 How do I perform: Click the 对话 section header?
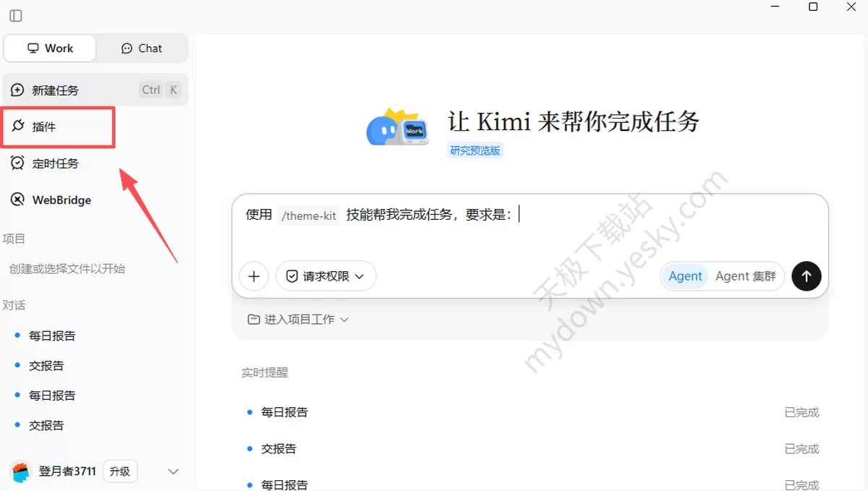tap(14, 305)
